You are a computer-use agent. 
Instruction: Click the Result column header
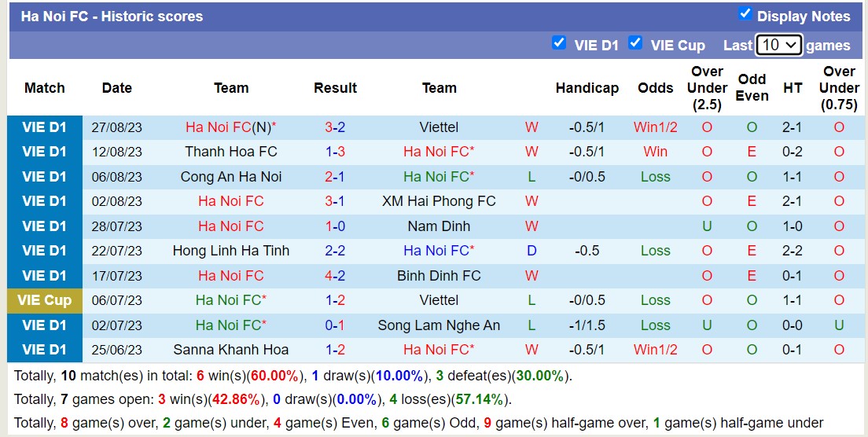pyautogui.click(x=335, y=88)
